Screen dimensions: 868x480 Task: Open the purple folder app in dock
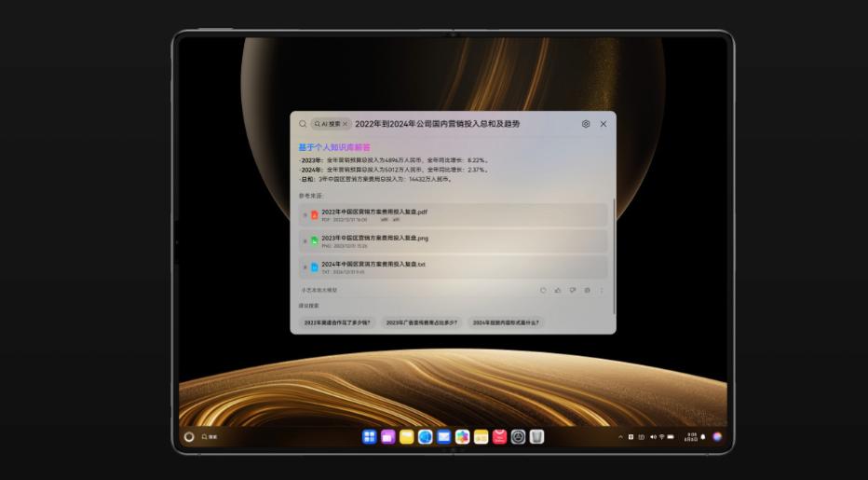pos(388,437)
